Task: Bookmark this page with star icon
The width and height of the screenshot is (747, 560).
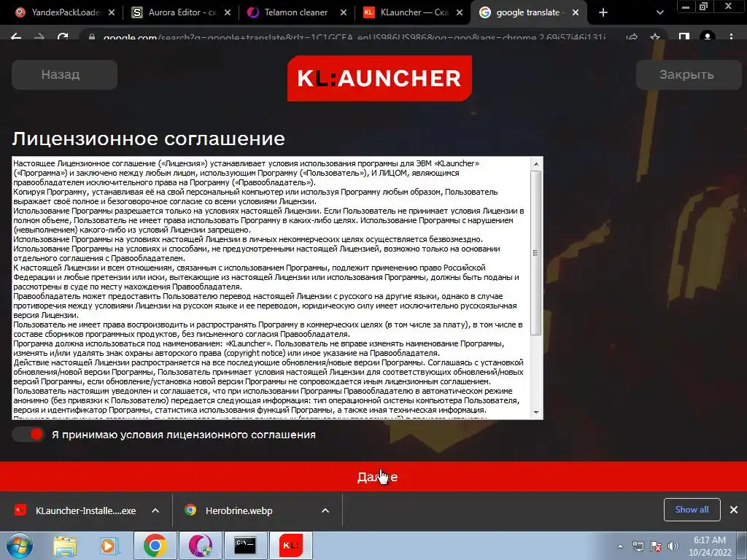Action: click(656, 36)
